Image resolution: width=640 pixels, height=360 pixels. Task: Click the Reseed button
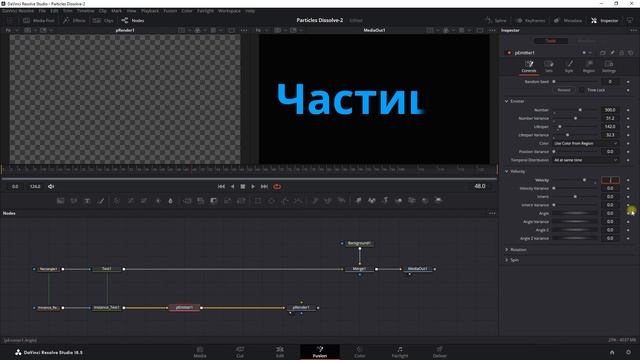564,90
